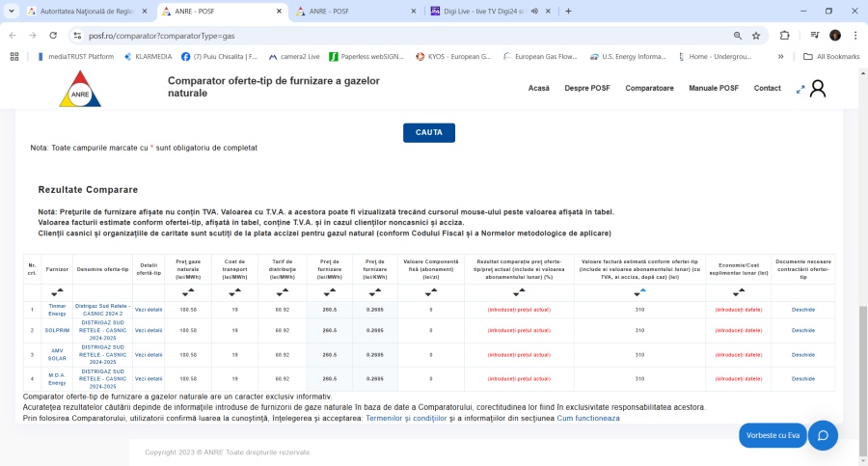868x466 pixels.
Task: Mute the Digi Live tab speaker icon
Action: 536,12
